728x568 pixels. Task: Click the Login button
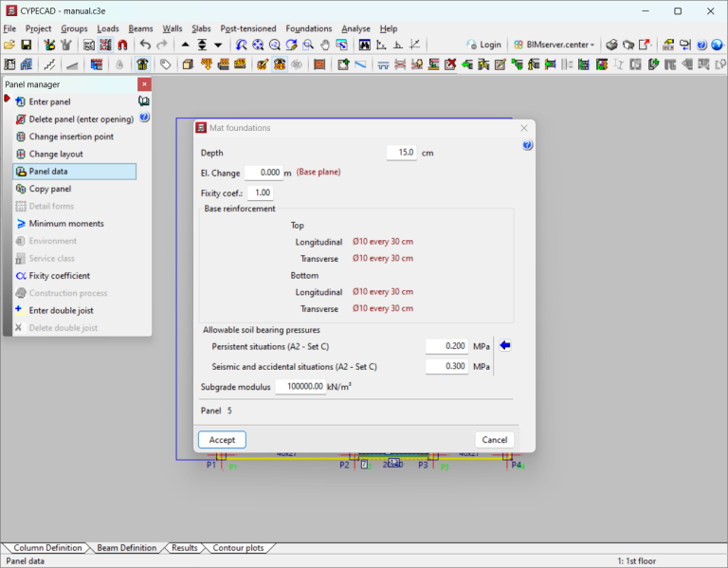coord(483,45)
